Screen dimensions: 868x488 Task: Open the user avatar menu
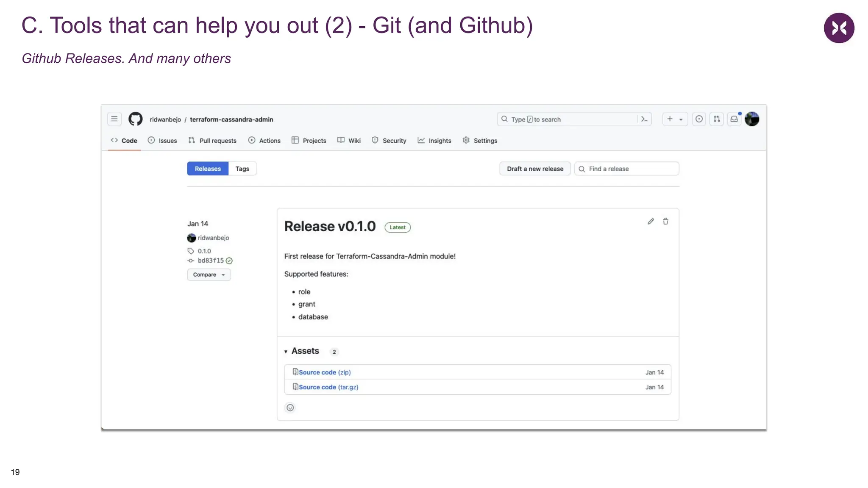pos(752,119)
